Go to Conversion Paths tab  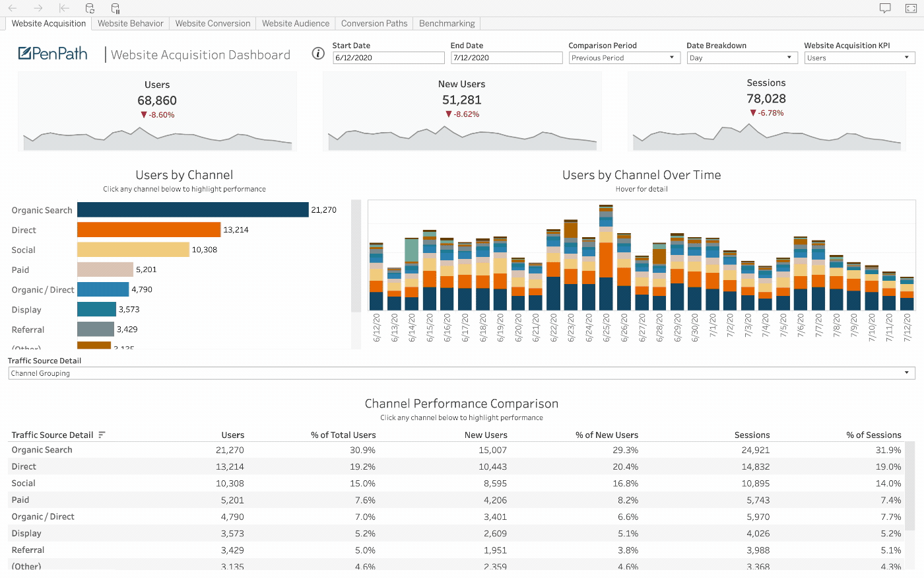point(374,23)
